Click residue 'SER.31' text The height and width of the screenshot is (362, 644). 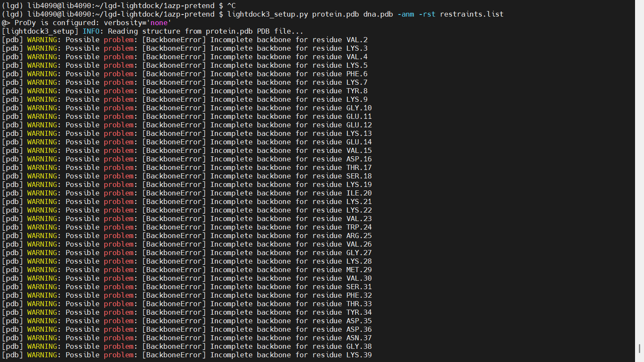click(359, 287)
